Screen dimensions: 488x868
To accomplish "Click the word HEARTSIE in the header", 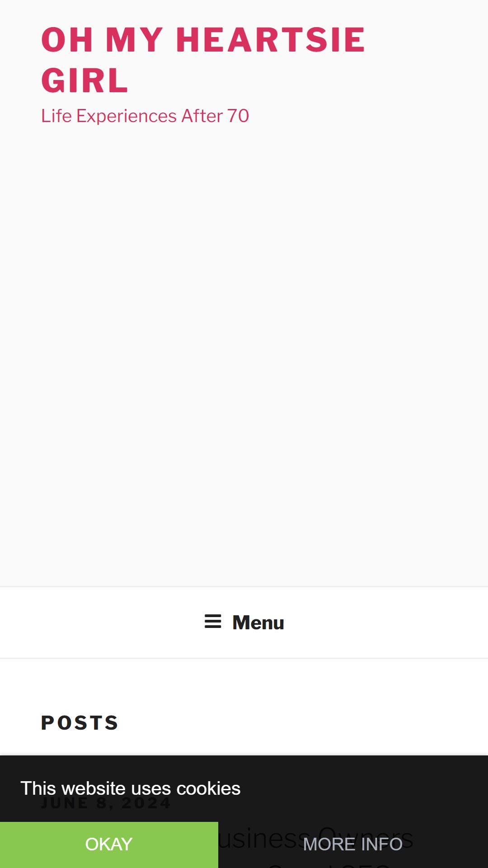I will (x=271, y=40).
